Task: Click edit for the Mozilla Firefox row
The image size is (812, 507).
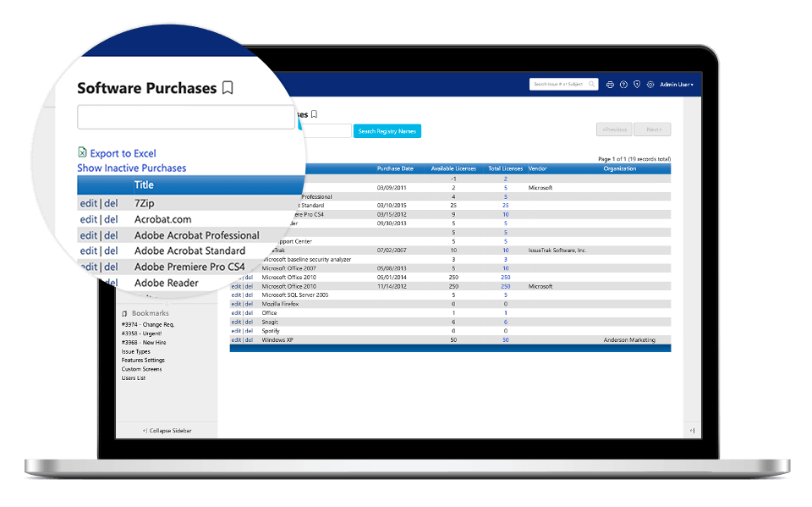Action: click(236, 304)
